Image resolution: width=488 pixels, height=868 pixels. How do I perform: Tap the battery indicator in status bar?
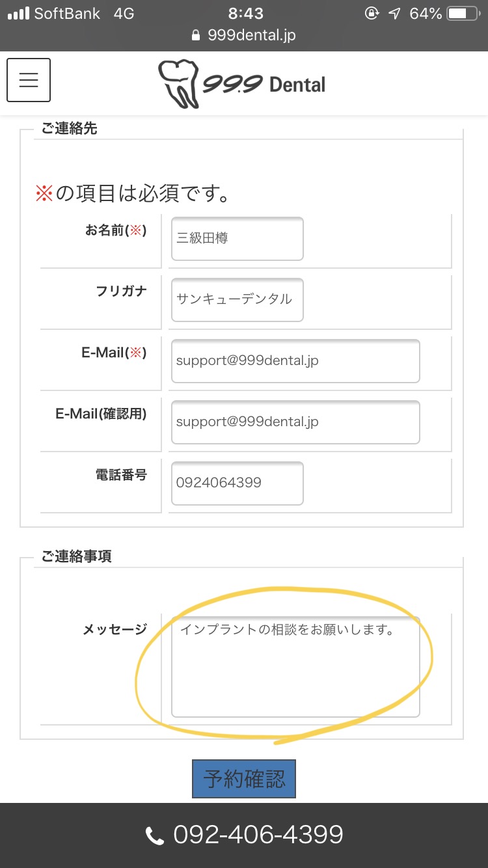(465, 14)
